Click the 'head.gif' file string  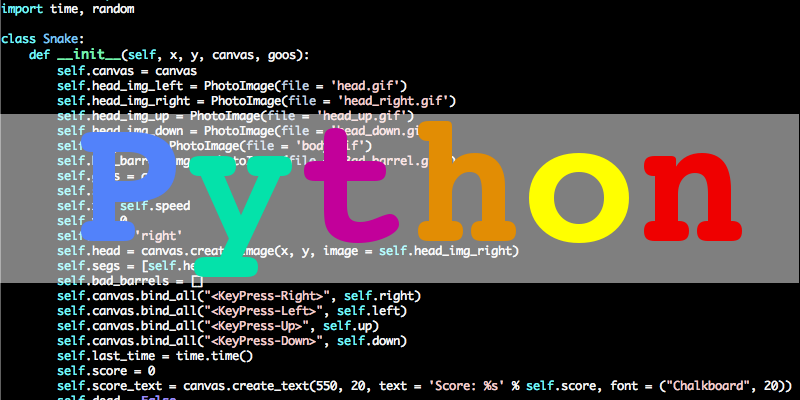tap(366, 86)
